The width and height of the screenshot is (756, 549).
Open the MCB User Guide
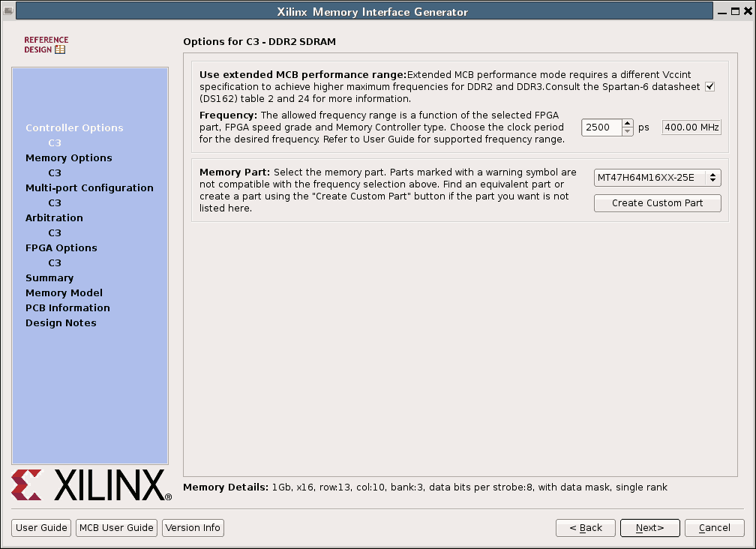[116, 528]
